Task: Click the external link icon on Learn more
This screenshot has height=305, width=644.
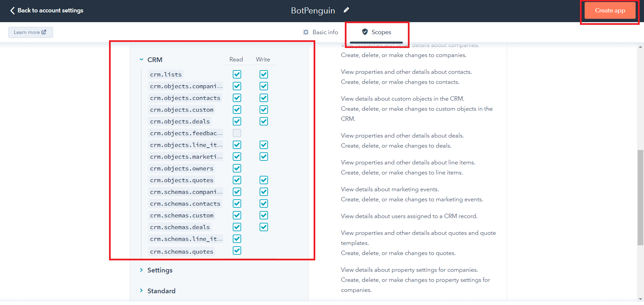Action: click(44, 32)
